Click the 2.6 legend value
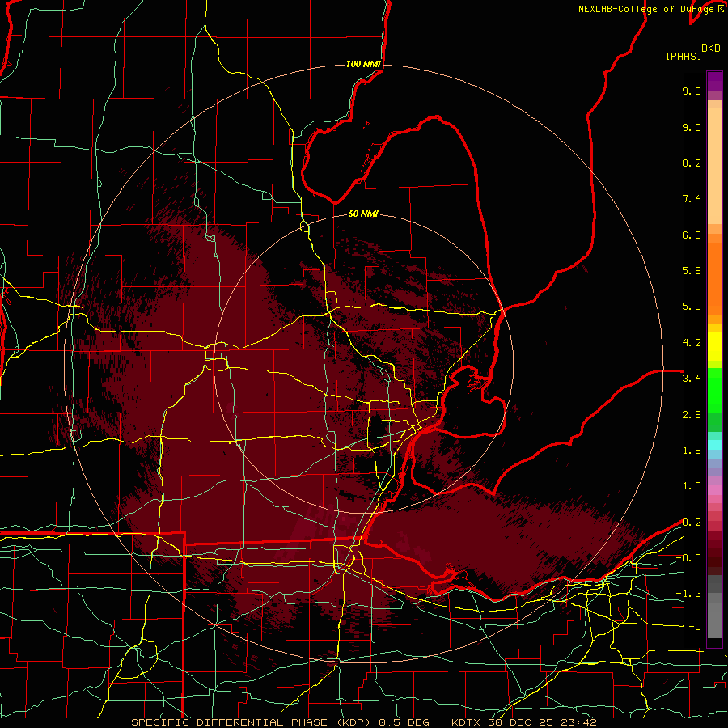 coord(692,415)
